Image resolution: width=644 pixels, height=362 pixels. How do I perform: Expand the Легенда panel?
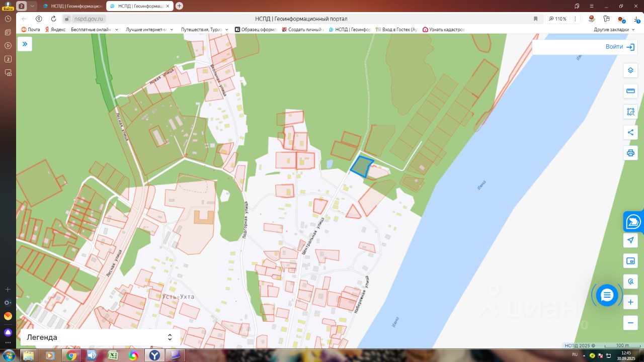(x=100, y=337)
